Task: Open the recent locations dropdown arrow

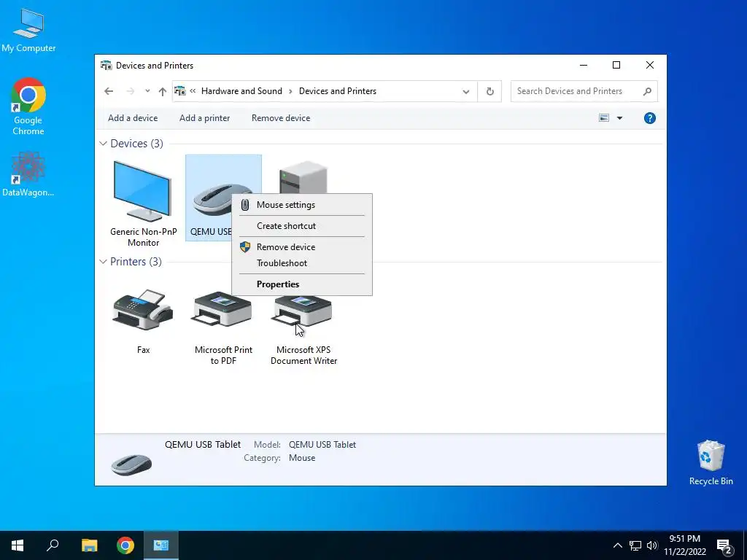Action: click(147, 91)
